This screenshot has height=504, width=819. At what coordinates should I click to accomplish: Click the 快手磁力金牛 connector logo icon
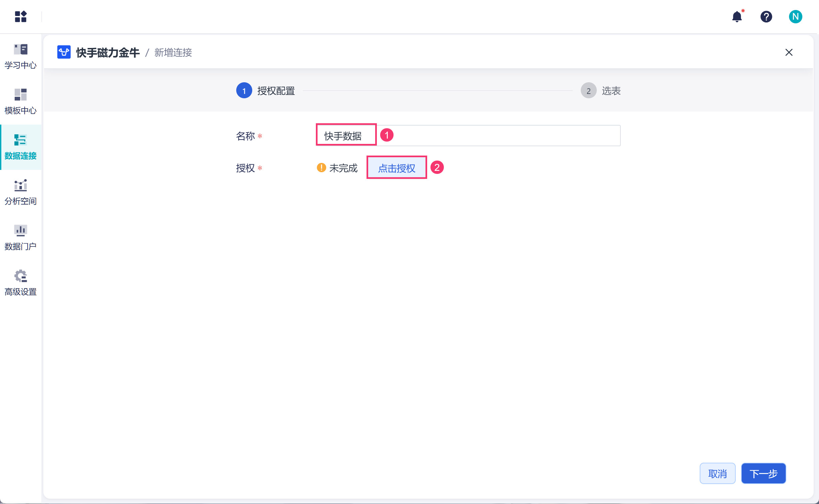pos(64,52)
